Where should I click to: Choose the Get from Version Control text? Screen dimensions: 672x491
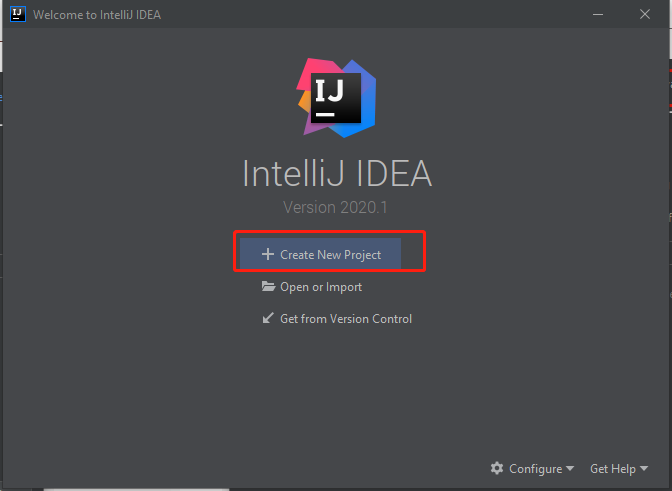pyautogui.click(x=346, y=319)
